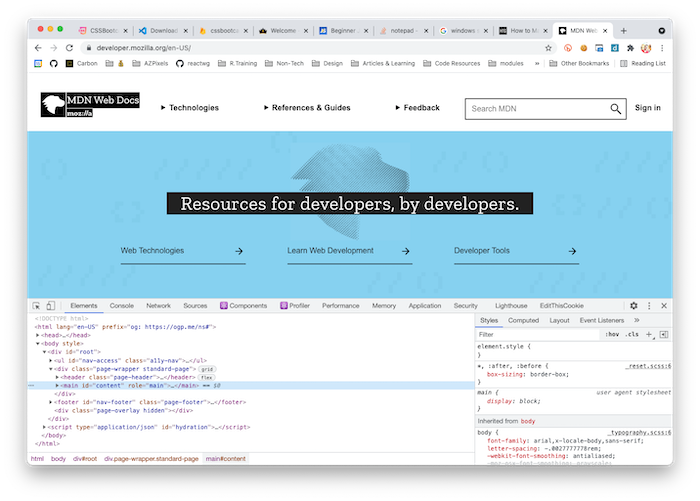The image size is (700, 501).
Task: Open the Carbon bookmark
Action: 82,63
